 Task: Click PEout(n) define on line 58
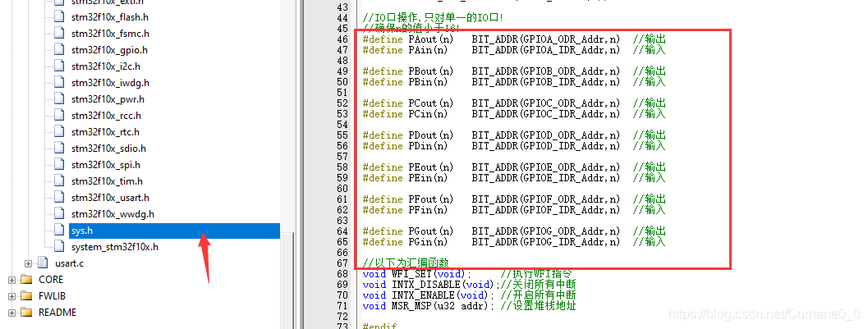coord(430,167)
